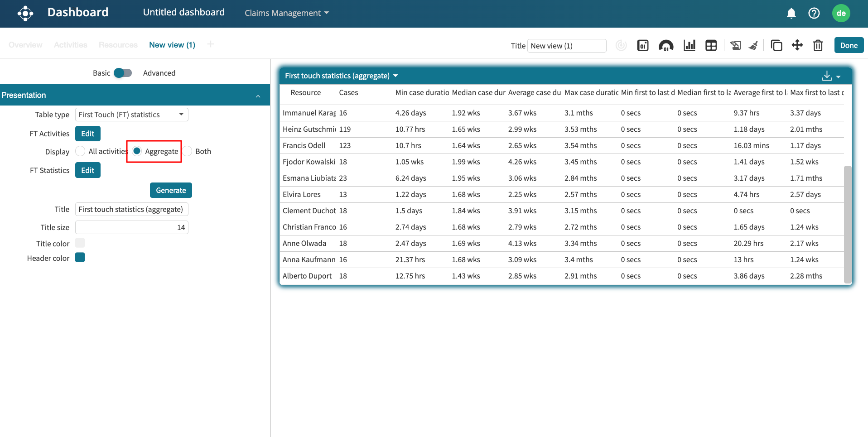Choose the Both display radio option
Image resolution: width=868 pixels, height=437 pixels.
point(188,151)
